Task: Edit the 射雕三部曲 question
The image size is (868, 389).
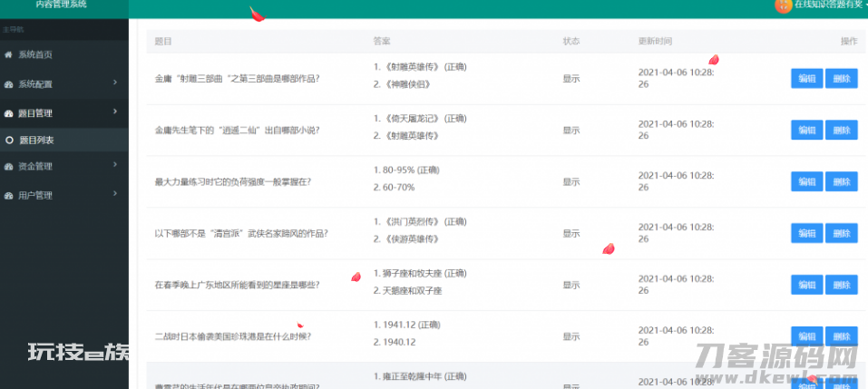Action: (807, 79)
